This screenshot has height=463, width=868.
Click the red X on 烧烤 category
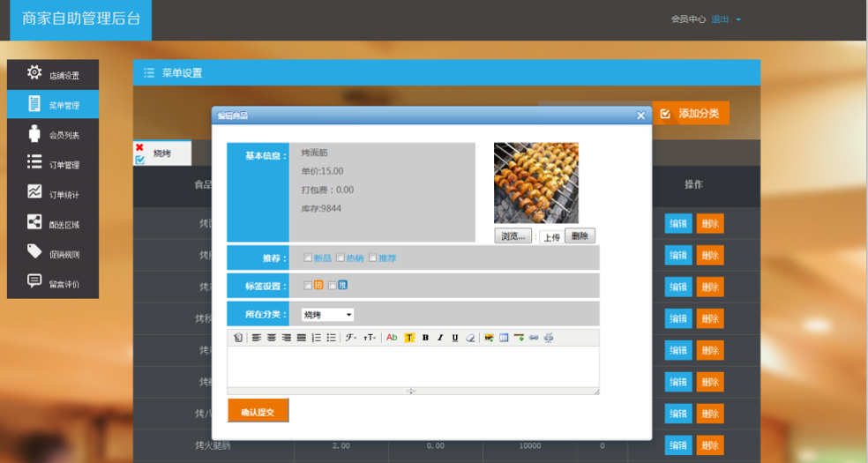click(139, 147)
